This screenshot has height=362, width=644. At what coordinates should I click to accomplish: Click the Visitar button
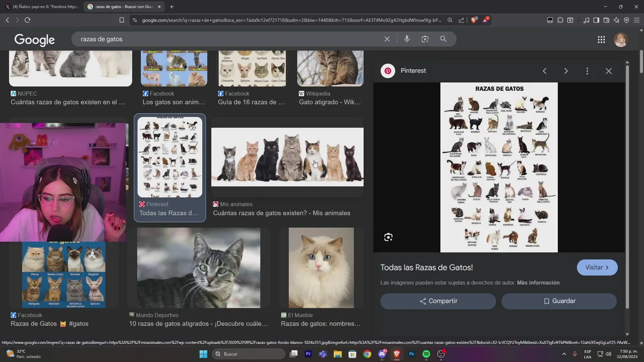pyautogui.click(x=597, y=267)
